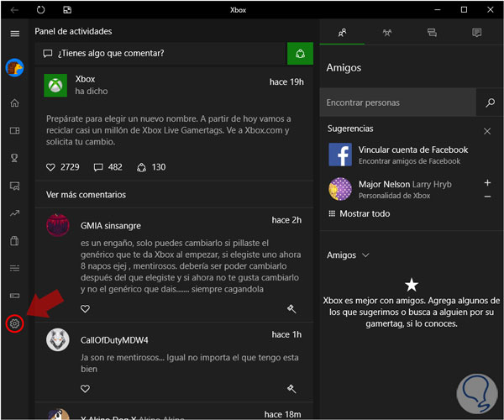Screen dimensions: 504x420
Task: Expand the Amigos filter dropdown
Action: [348, 255]
